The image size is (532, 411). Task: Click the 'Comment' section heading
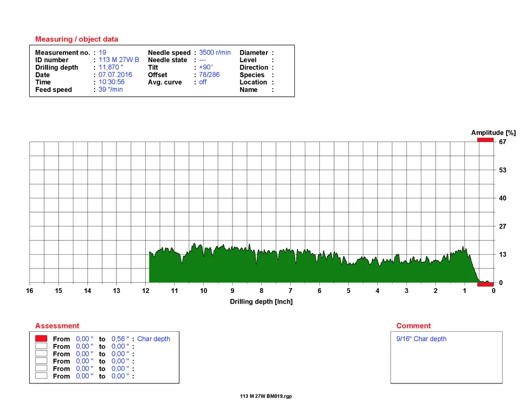click(x=413, y=325)
